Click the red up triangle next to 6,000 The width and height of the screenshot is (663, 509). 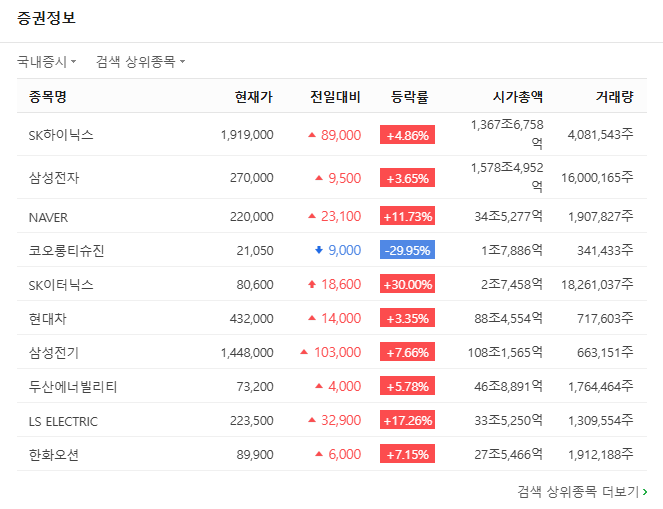pos(319,454)
